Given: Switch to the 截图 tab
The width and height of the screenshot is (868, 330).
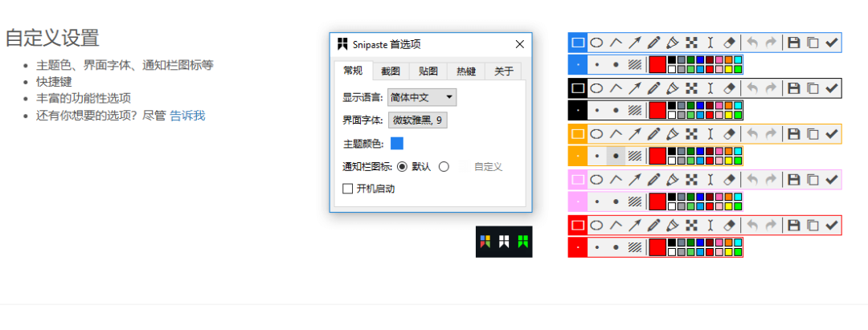Looking at the screenshot, I should pyautogui.click(x=391, y=71).
